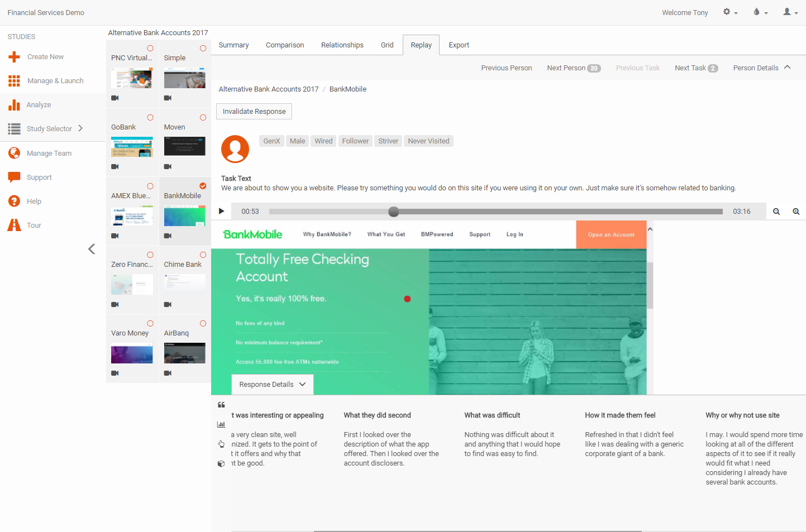
Task: Open the droplet theme dropdown
Action: pos(760,12)
